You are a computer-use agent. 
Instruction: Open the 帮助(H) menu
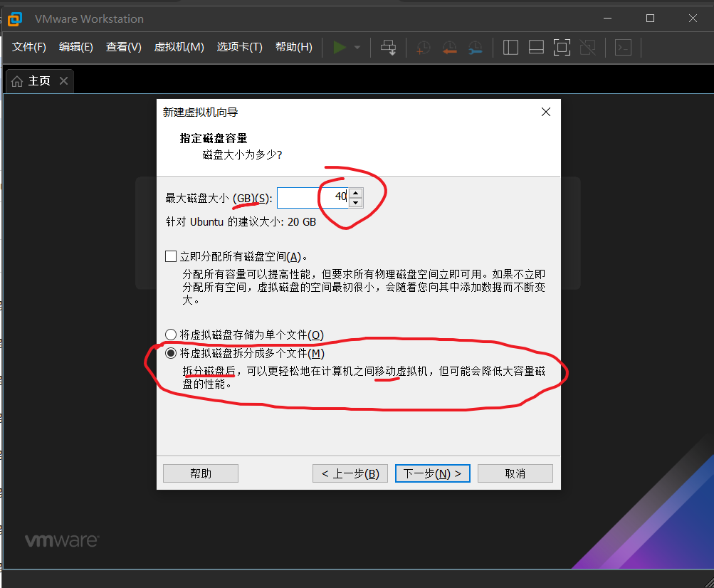coord(294,47)
